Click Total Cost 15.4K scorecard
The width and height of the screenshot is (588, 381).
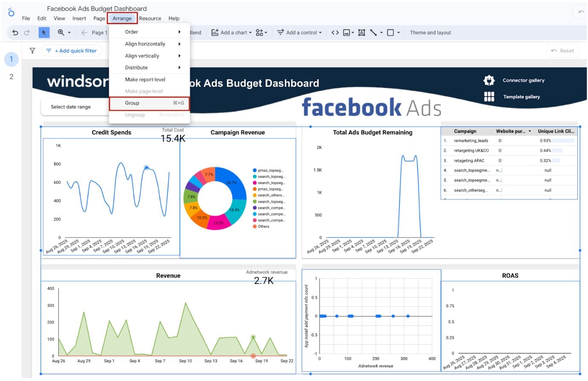click(173, 135)
